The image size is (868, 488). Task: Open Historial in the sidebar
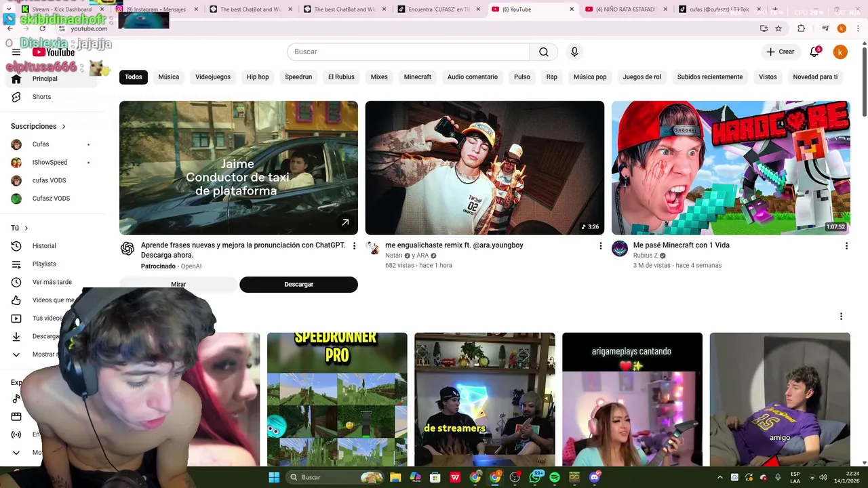coord(53,246)
